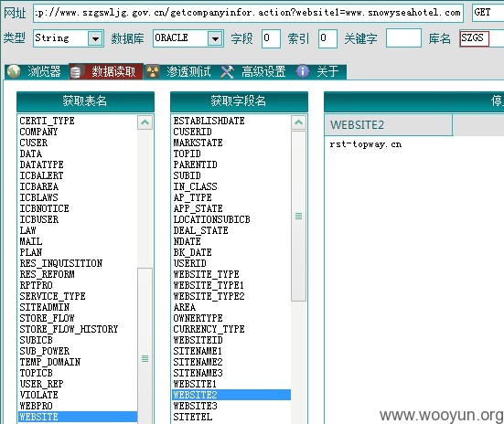The image size is (504, 424).
Task: Click the info icon next to 关于
Action: pyautogui.click(x=303, y=71)
